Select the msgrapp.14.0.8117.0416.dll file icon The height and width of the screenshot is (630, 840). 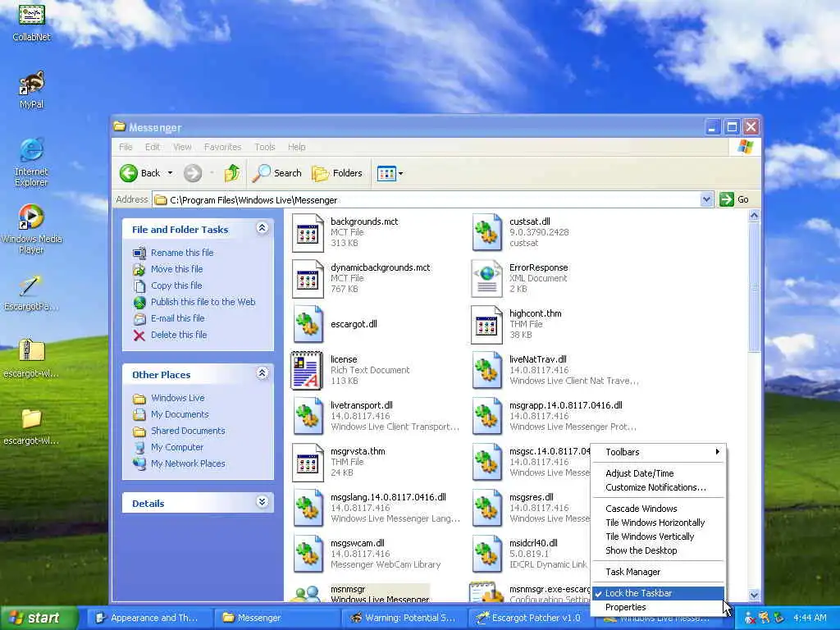pos(486,416)
